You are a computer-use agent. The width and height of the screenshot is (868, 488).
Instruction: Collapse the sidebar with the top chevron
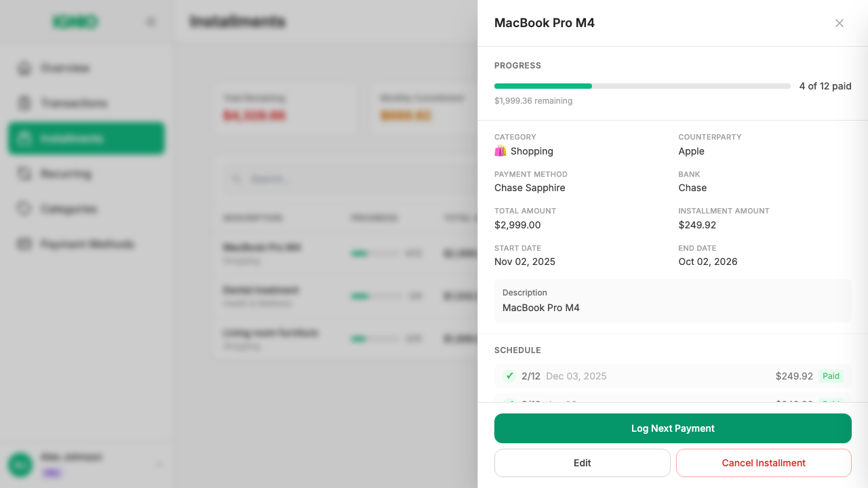coord(151,22)
